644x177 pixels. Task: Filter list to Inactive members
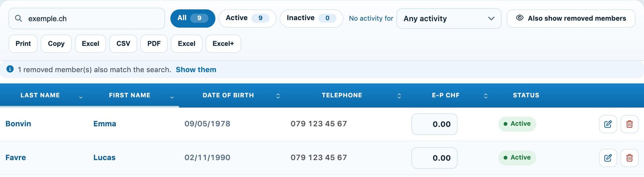click(x=311, y=18)
